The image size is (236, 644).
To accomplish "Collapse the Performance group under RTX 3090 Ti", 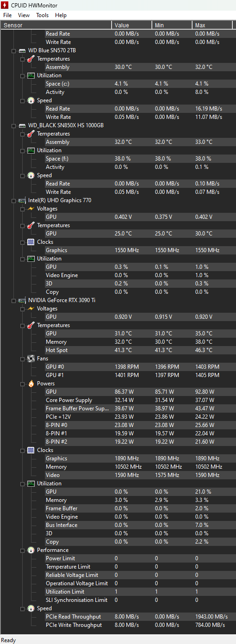I will [22, 550].
